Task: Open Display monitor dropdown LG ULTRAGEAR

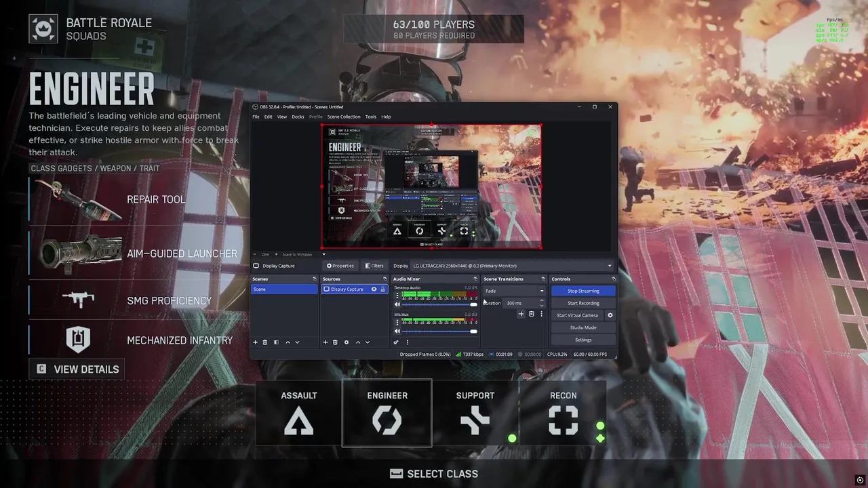Action: click(x=512, y=266)
